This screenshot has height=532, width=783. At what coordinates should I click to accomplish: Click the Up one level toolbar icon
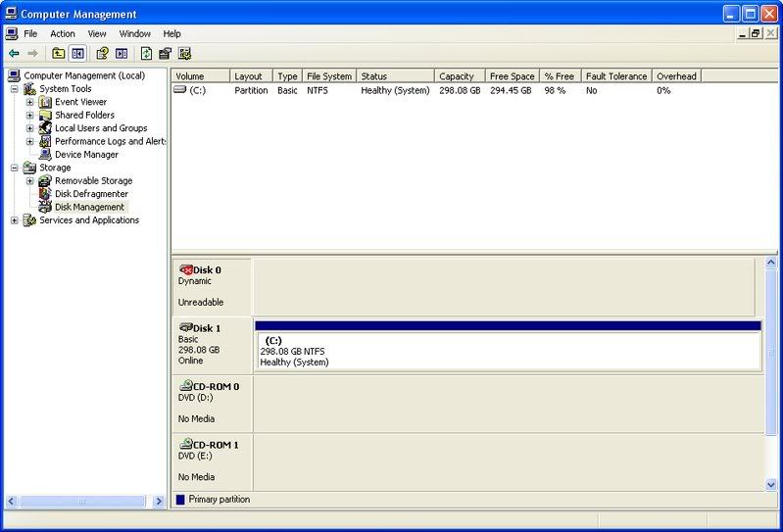[59, 54]
